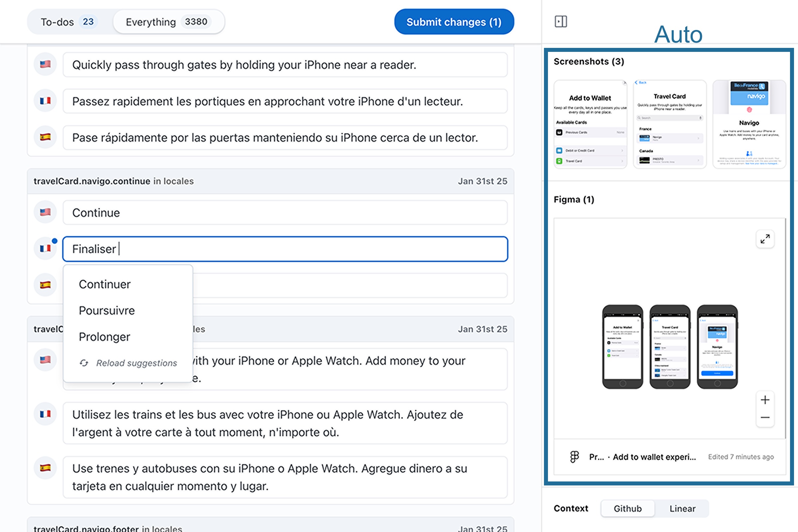The height and width of the screenshot is (532, 798).
Task: Click the Figma logo icon
Action: click(575, 457)
